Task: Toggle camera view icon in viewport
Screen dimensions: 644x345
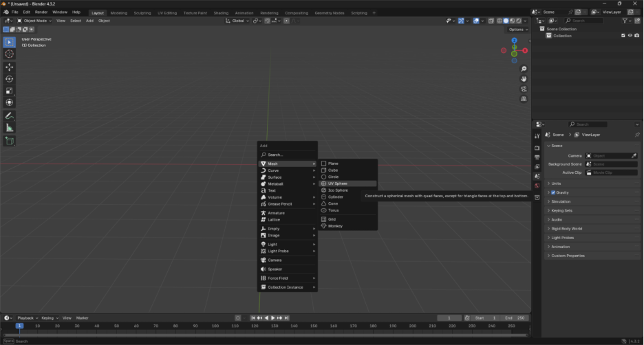Action: (x=524, y=89)
